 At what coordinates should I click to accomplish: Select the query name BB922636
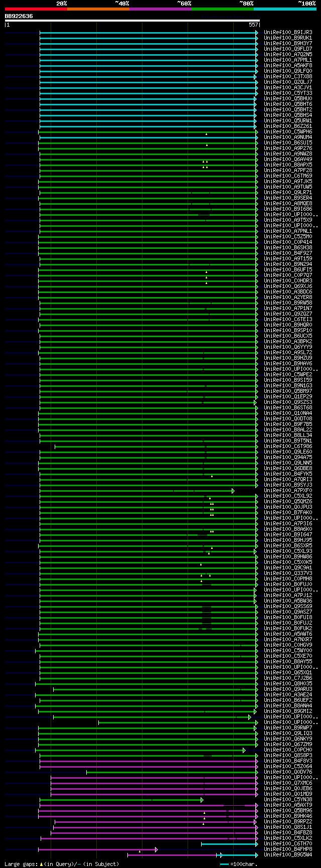19,17
